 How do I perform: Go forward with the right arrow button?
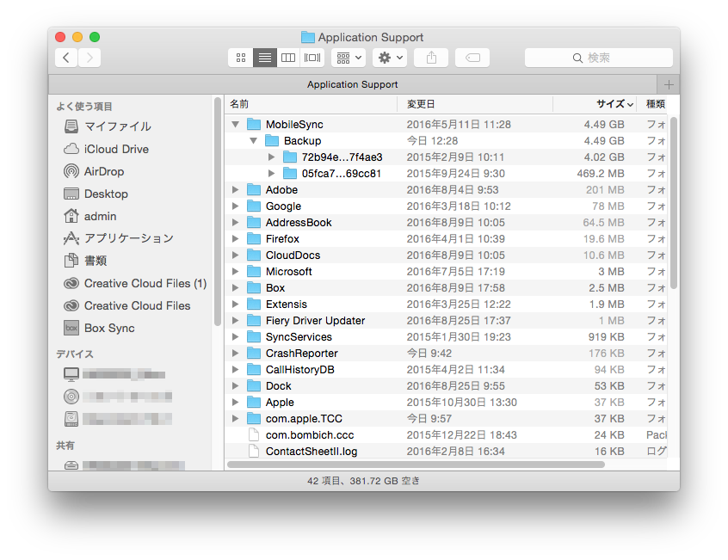[89, 58]
